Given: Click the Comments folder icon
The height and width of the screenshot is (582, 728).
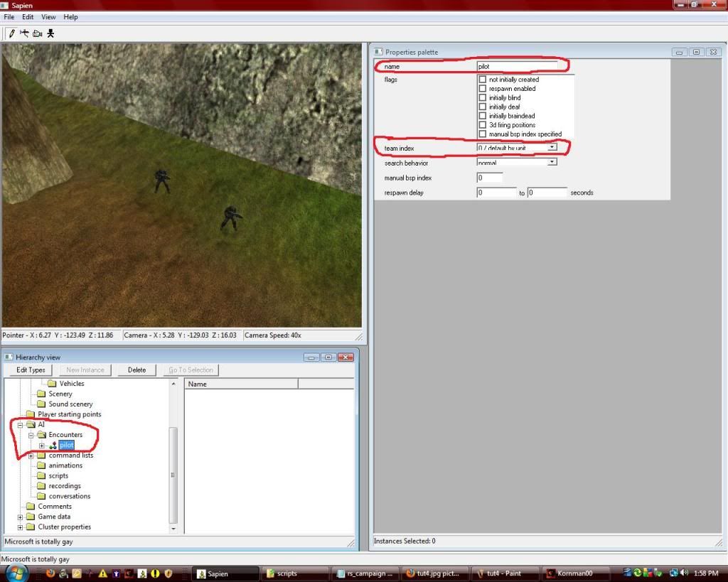Looking at the screenshot, I should [x=31, y=507].
